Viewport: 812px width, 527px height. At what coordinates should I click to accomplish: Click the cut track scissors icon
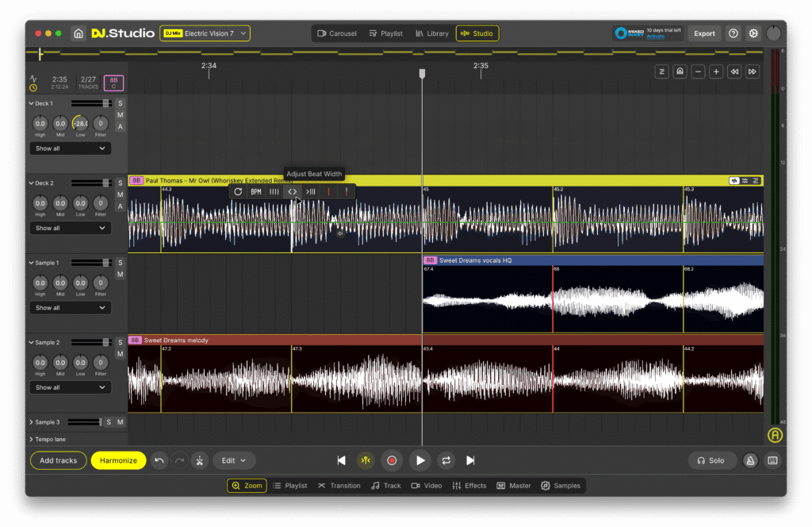point(200,460)
